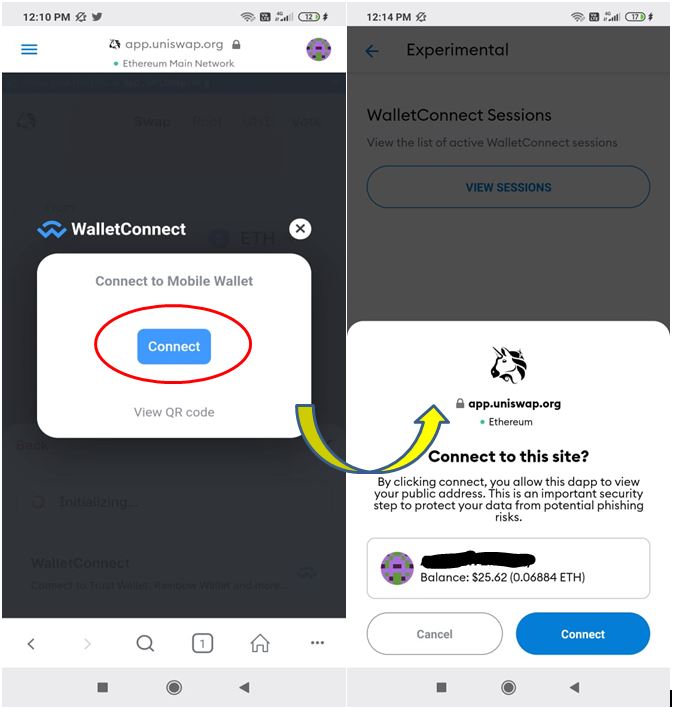Select the account card showing Balance $25.62
The image size is (673, 708).
[x=508, y=568]
